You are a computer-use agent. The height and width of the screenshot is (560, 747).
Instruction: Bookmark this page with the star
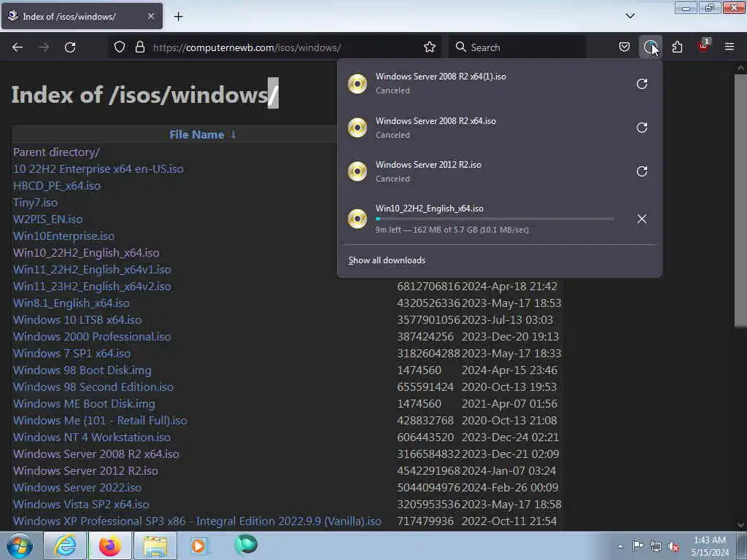coord(430,47)
